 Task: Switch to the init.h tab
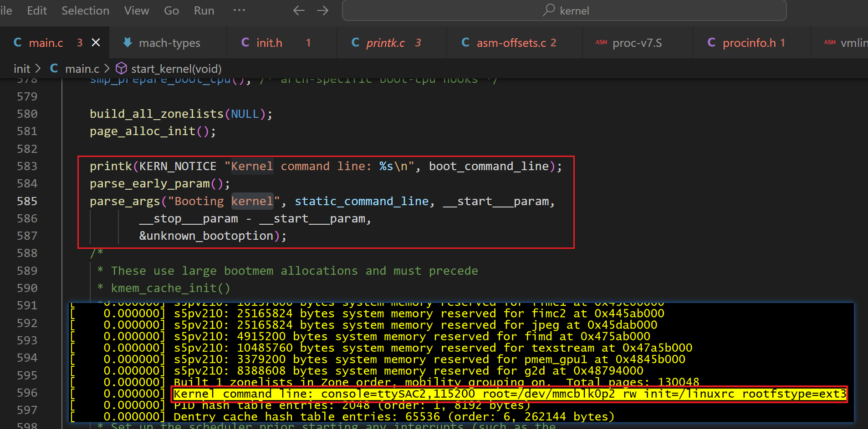[282, 43]
